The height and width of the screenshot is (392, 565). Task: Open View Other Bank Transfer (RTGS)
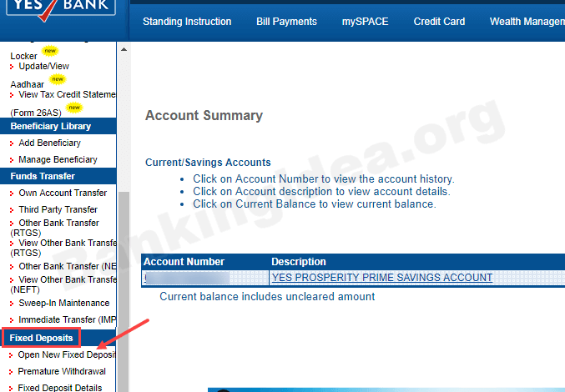click(x=63, y=248)
